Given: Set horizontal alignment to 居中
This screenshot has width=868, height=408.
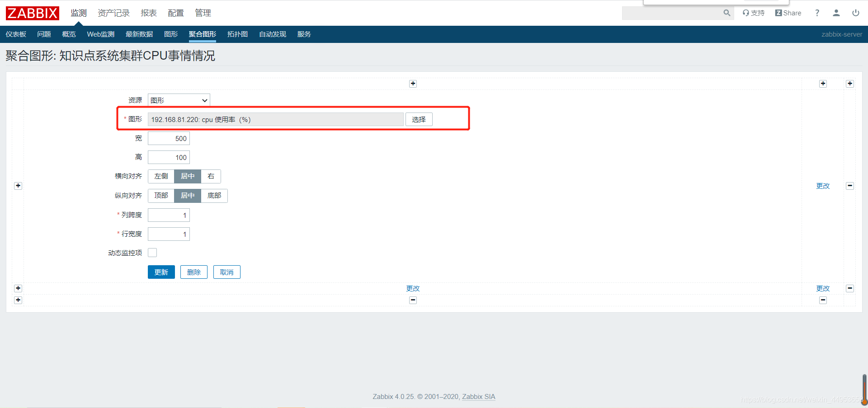Looking at the screenshot, I should pos(188,176).
